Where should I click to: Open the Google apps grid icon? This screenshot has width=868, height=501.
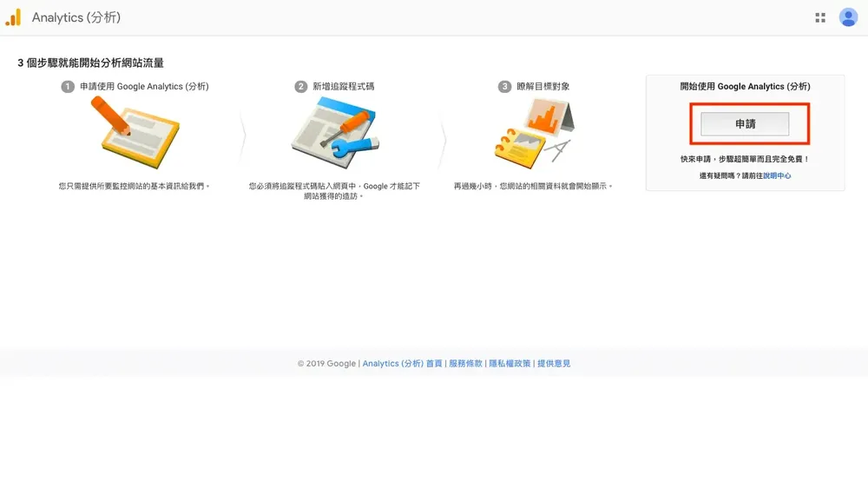coord(820,17)
